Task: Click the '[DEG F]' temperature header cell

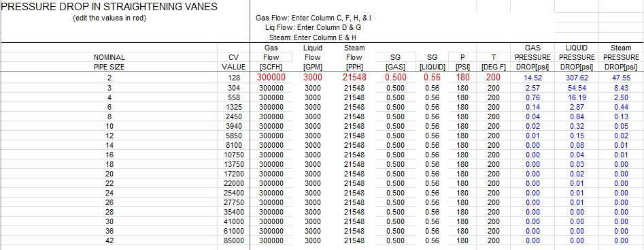Action: [x=493, y=67]
